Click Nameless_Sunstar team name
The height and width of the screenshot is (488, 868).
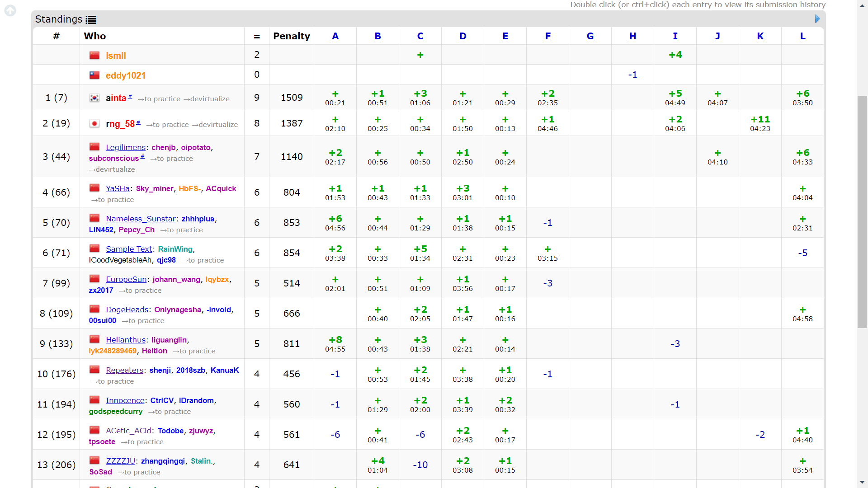click(141, 219)
